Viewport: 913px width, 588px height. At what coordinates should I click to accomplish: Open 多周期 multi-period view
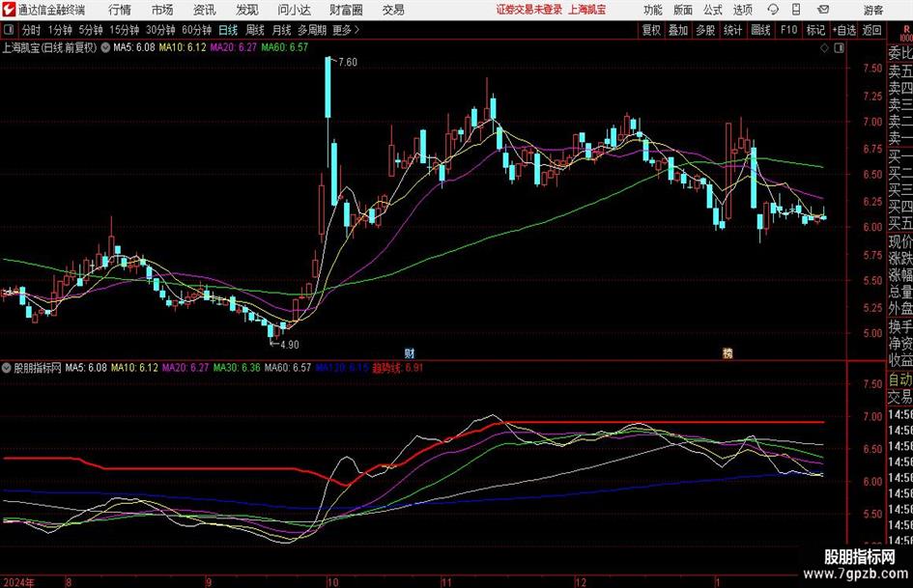tap(312, 30)
